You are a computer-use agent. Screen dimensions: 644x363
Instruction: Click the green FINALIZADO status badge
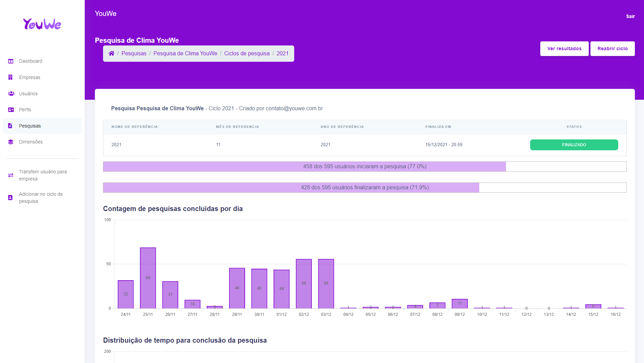pyautogui.click(x=574, y=145)
